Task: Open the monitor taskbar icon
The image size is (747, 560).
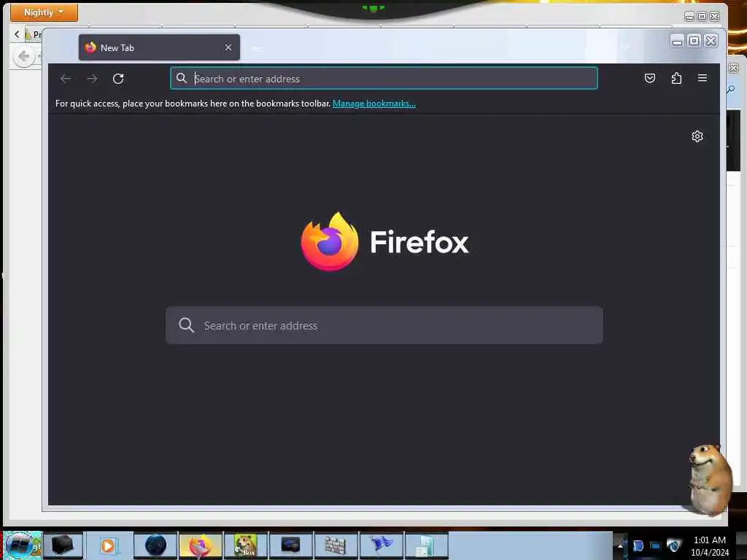Action: click(x=290, y=545)
